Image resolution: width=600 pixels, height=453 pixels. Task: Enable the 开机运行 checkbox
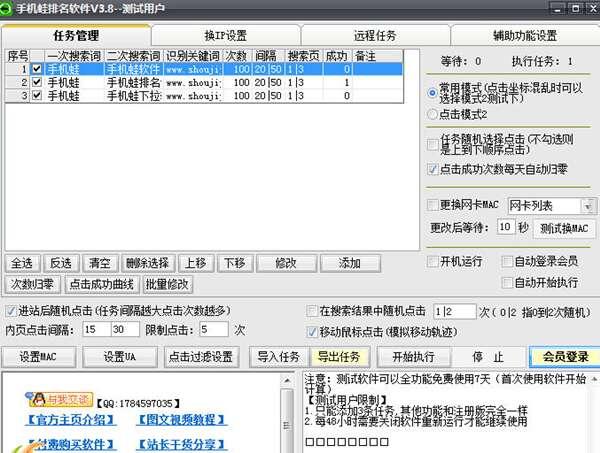[432, 261]
